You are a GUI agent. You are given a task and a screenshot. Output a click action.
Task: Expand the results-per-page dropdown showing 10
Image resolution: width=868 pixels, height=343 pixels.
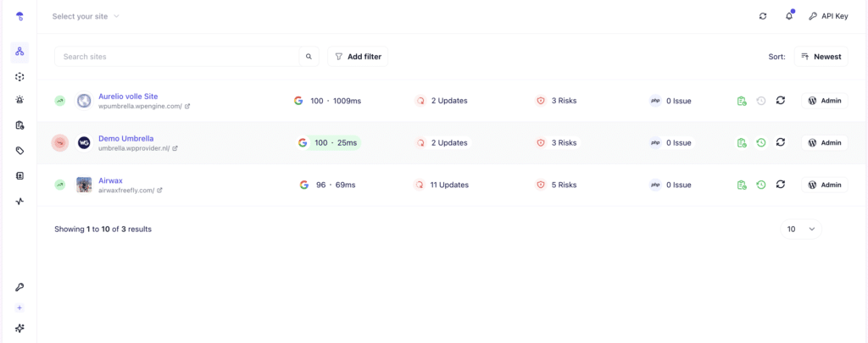click(x=800, y=229)
